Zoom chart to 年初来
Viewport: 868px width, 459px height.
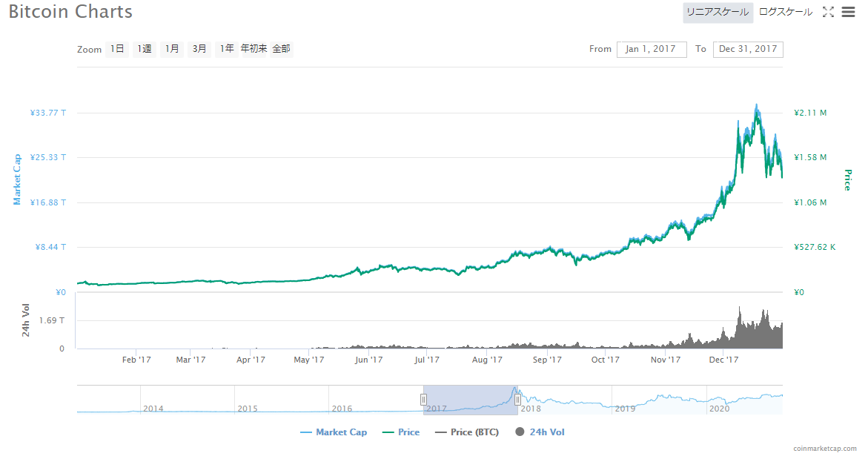(x=254, y=49)
